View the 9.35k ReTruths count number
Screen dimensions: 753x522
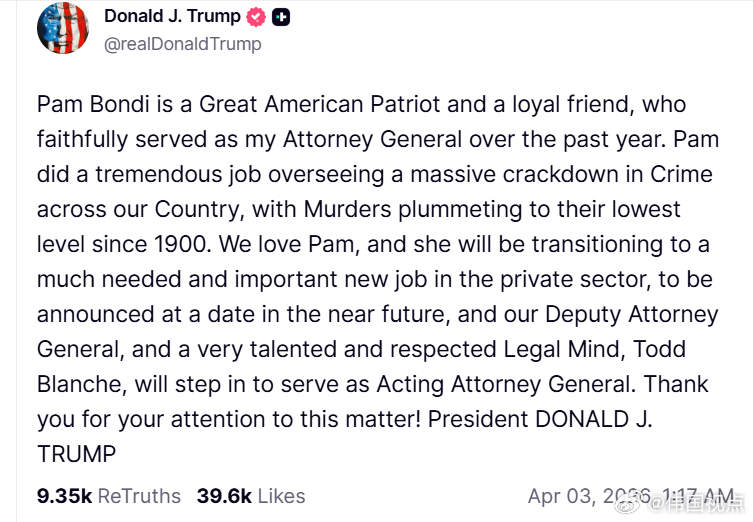(64, 496)
